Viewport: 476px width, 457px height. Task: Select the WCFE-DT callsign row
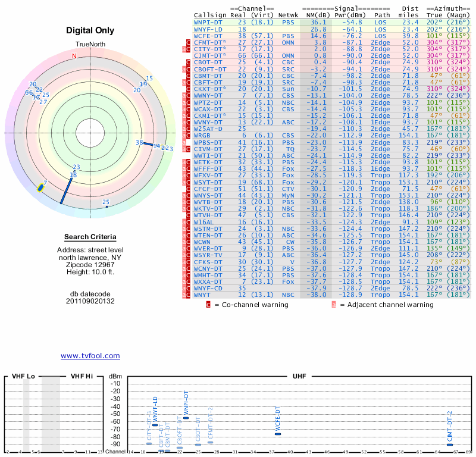tap(208, 36)
